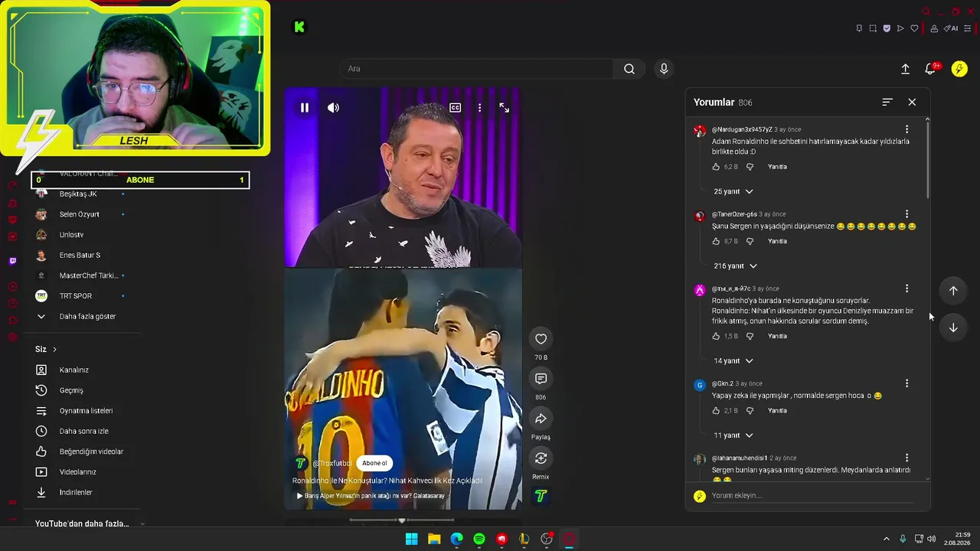This screenshot has width=980, height=551.
Task: Share the video with Paylaş
Action: [x=541, y=419]
